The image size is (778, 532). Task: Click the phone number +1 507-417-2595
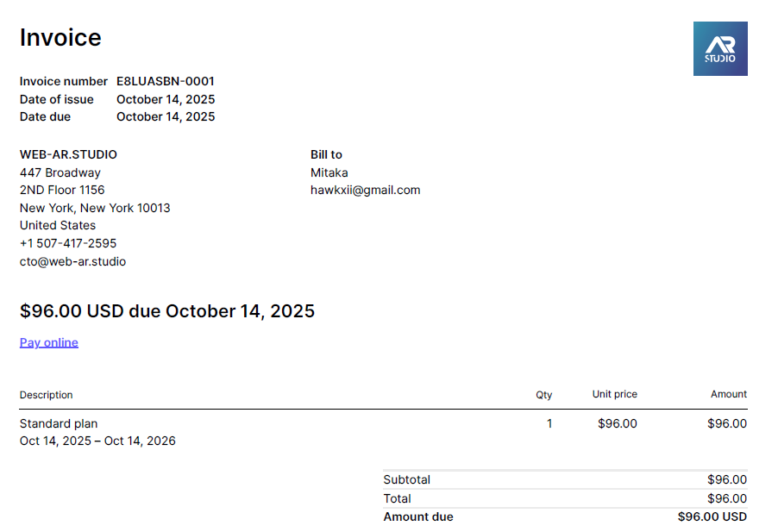(x=68, y=243)
